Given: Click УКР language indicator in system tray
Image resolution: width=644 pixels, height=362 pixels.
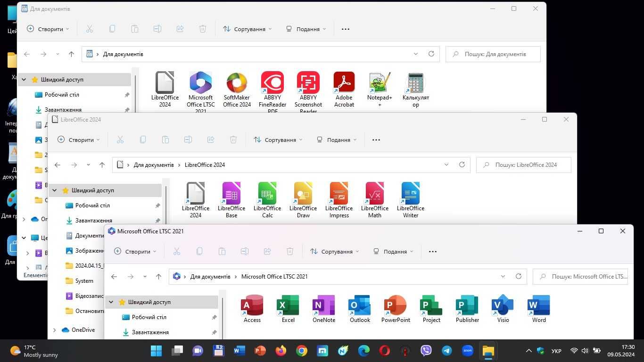Looking at the screenshot, I should tap(556, 351).
